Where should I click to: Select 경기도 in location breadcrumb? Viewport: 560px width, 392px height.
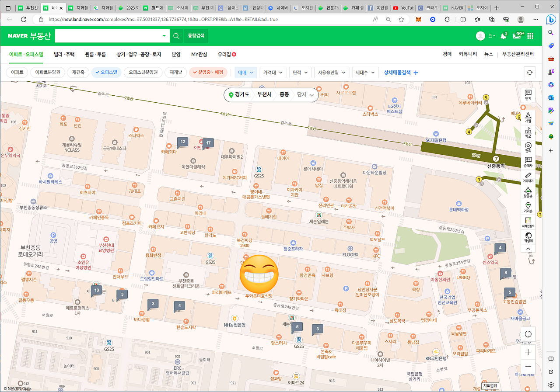(x=242, y=94)
